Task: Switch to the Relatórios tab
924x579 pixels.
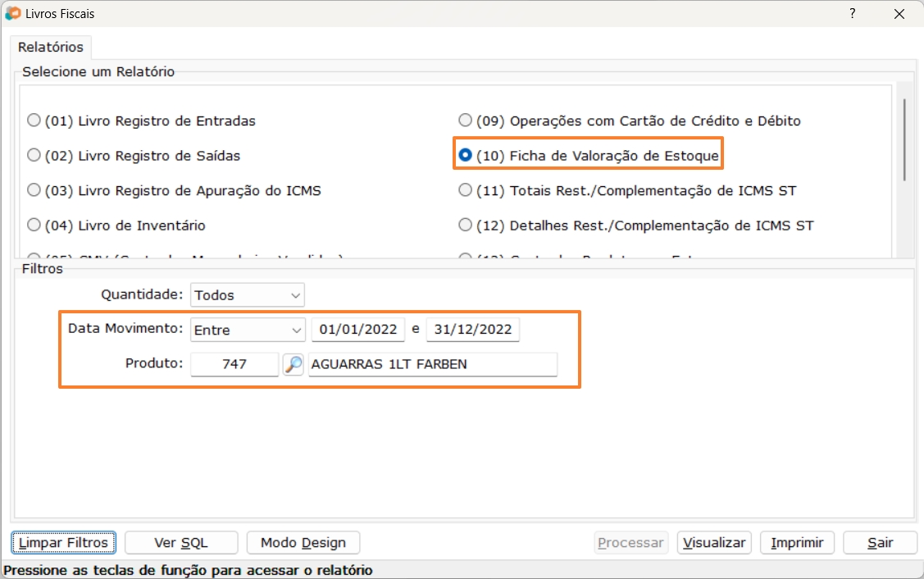Action: [x=51, y=48]
